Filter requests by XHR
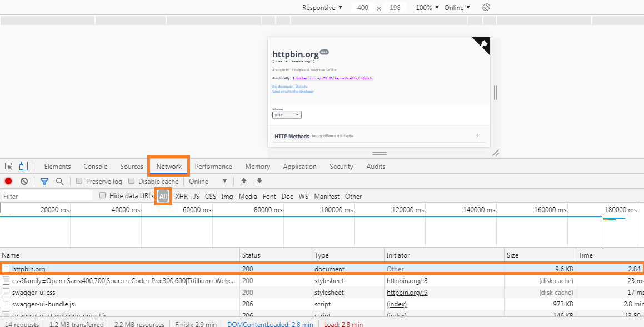 click(x=182, y=196)
